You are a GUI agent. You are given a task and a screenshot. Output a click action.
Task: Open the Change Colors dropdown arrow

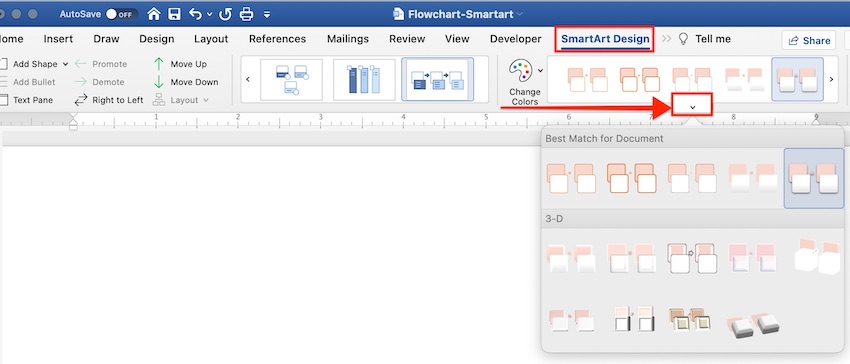(x=540, y=71)
